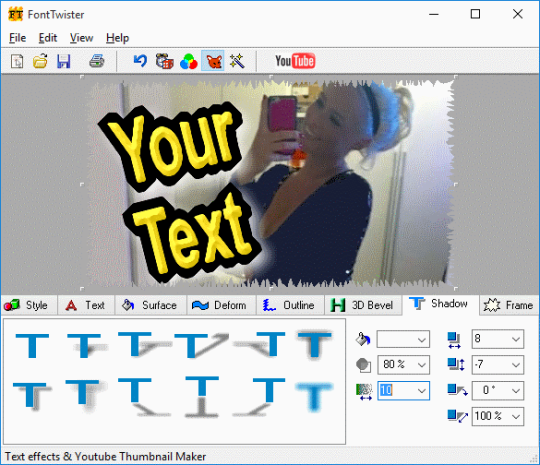This screenshot has width=540, height=465.
Task: Select the tight offset shadow preset, bottom row first
Action: pyautogui.click(x=32, y=396)
